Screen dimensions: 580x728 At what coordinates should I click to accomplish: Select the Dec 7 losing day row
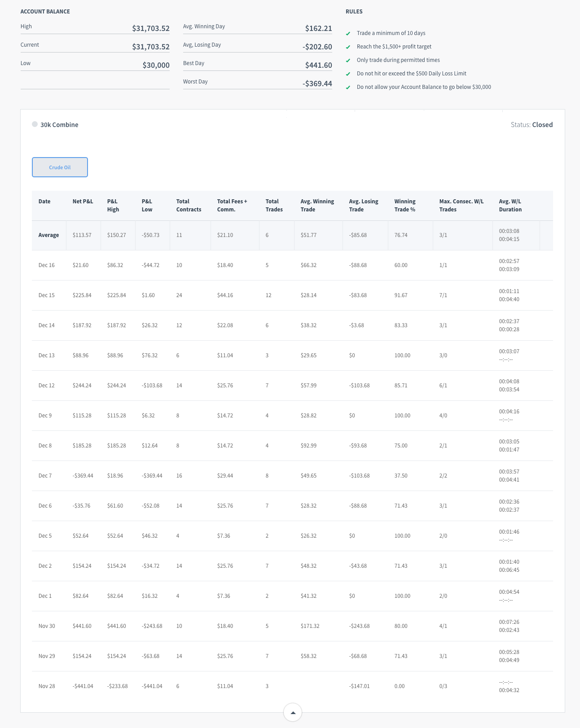click(45, 476)
